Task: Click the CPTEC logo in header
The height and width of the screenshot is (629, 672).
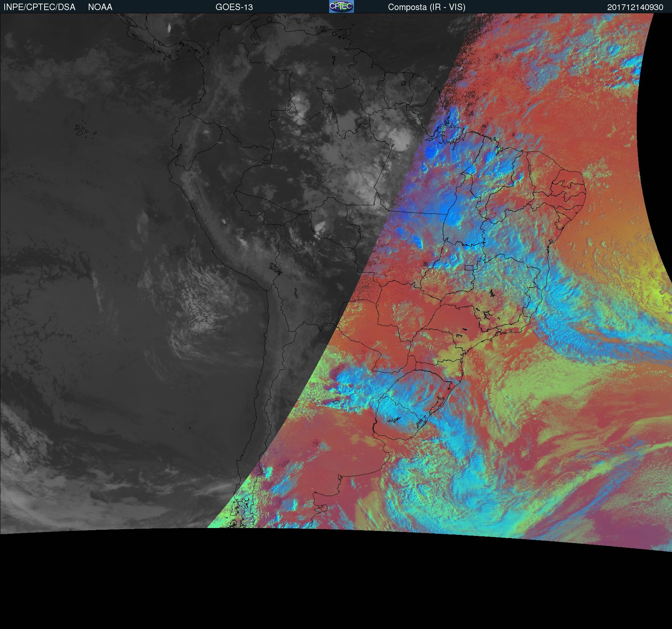Action: [x=341, y=6]
